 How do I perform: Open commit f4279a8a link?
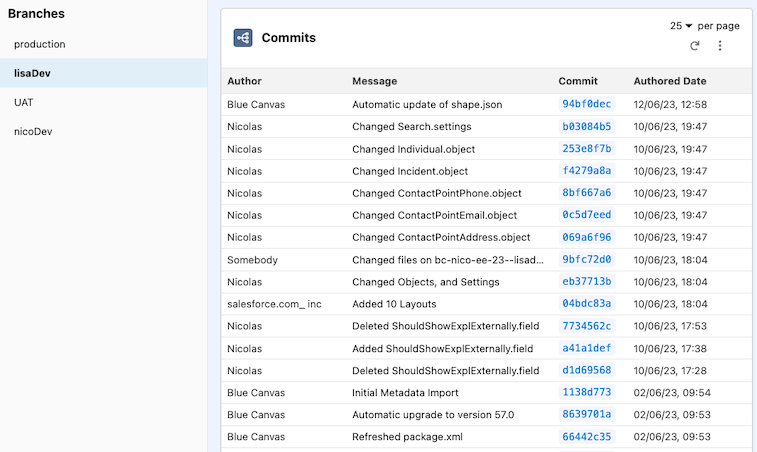coord(587,170)
